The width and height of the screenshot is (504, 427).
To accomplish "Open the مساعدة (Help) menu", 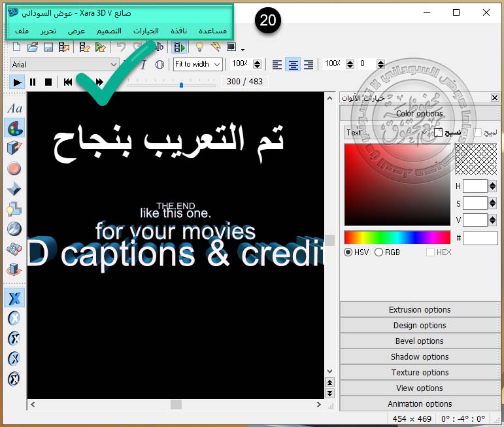I will click(x=212, y=31).
